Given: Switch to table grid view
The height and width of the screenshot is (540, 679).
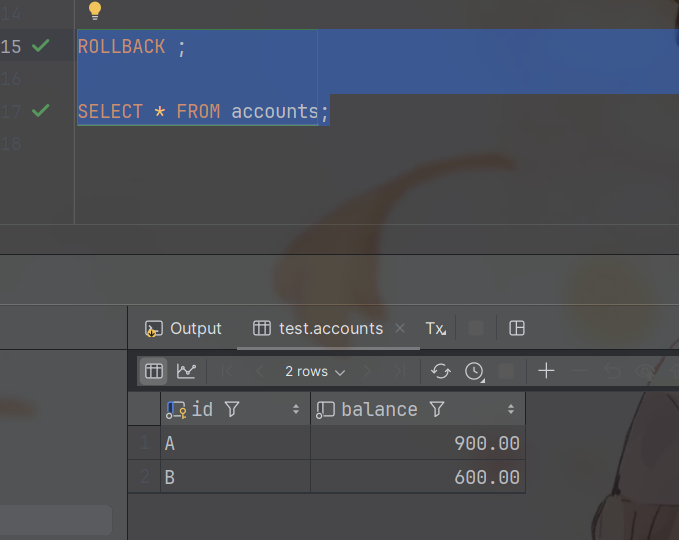Looking at the screenshot, I should coord(153,371).
